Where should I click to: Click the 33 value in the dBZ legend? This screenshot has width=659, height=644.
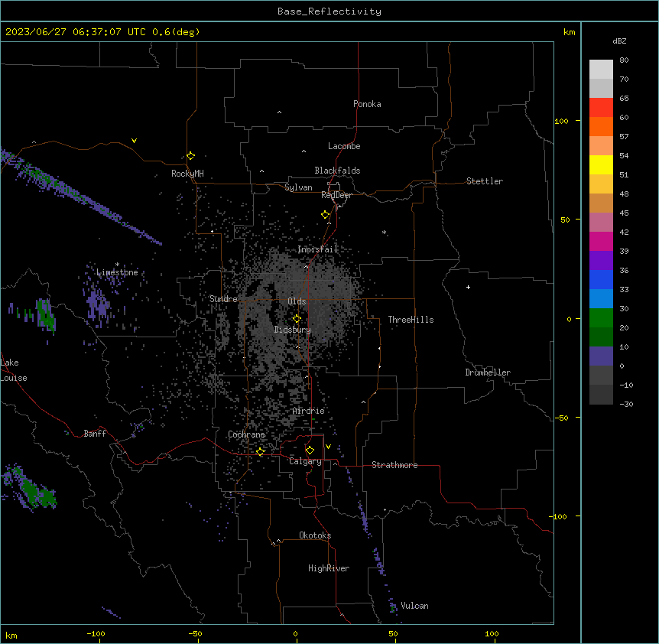pos(624,289)
